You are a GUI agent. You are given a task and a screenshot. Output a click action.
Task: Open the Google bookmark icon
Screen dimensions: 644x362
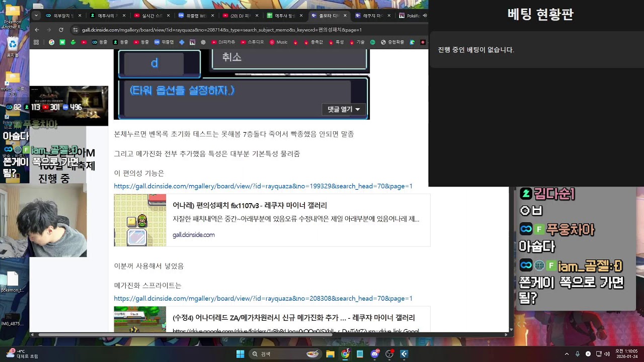click(51, 42)
